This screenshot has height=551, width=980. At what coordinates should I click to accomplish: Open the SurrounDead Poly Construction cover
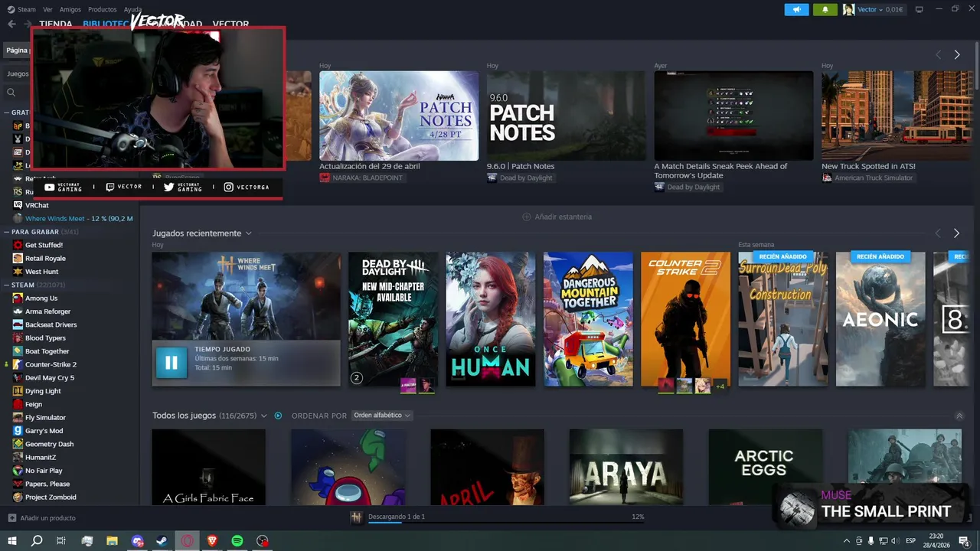click(x=783, y=319)
